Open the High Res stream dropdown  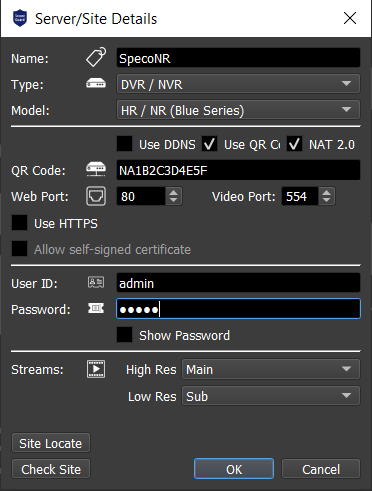coord(271,369)
